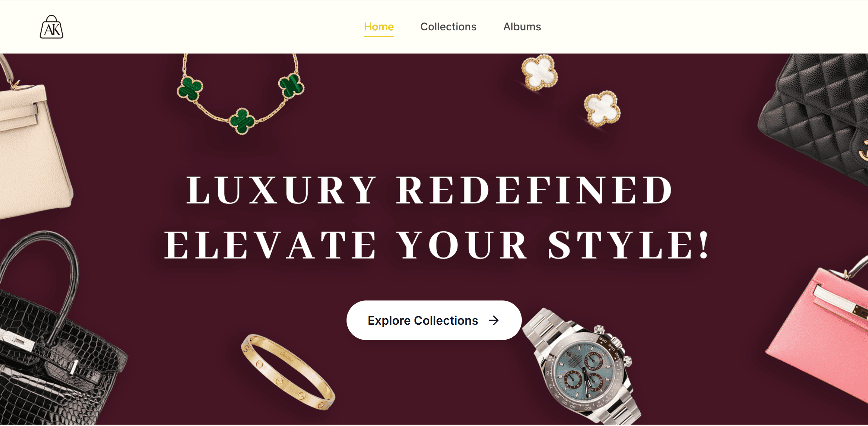868x426 pixels.
Task: Click the green clover bracelet image
Action: click(x=240, y=94)
